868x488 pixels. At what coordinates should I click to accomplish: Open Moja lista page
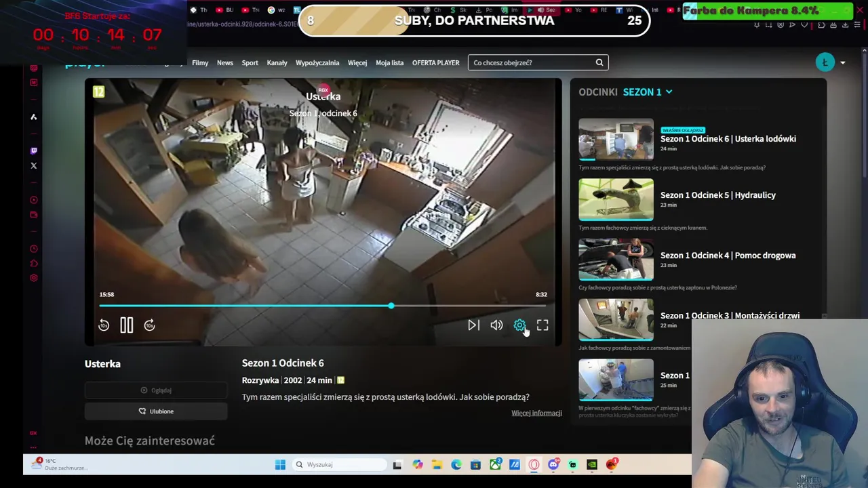[x=389, y=62]
